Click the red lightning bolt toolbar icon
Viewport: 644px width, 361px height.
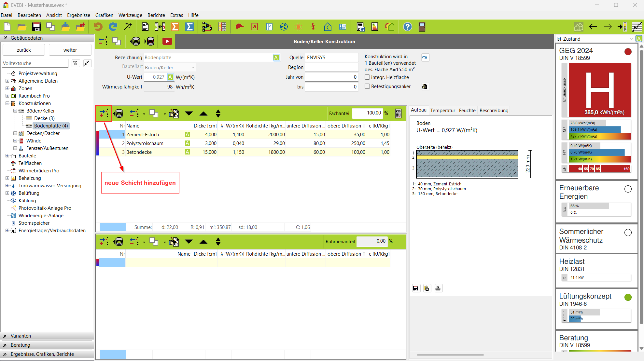click(313, 27)
